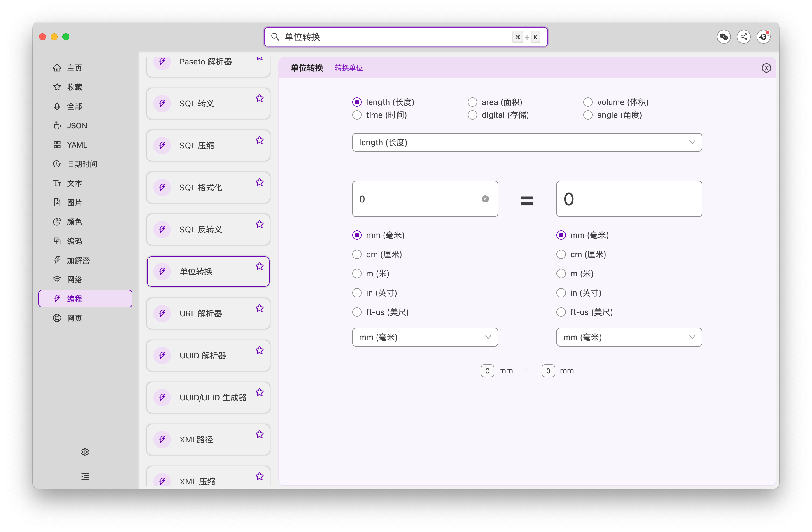Click the share icon in the title bar
The image size is (812, 532).
click(x=743, y=37)
